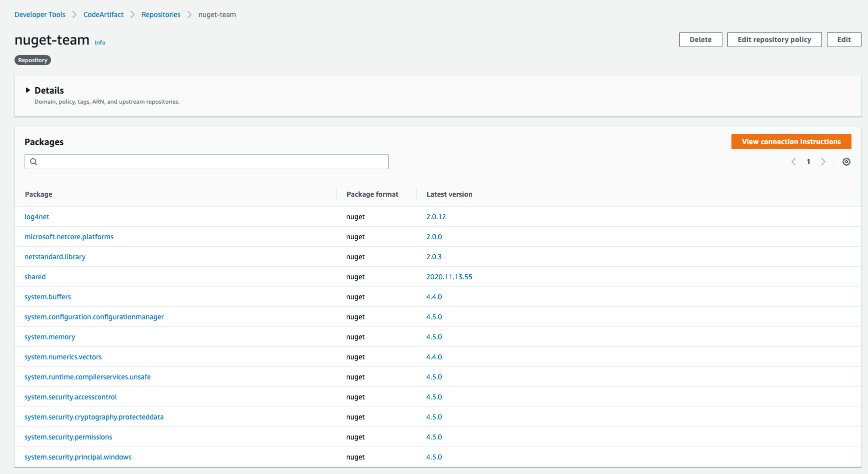Open Developer Tools from breadcrumb
The width and height of the screenshot is (868, 474).
pos(40,15)
